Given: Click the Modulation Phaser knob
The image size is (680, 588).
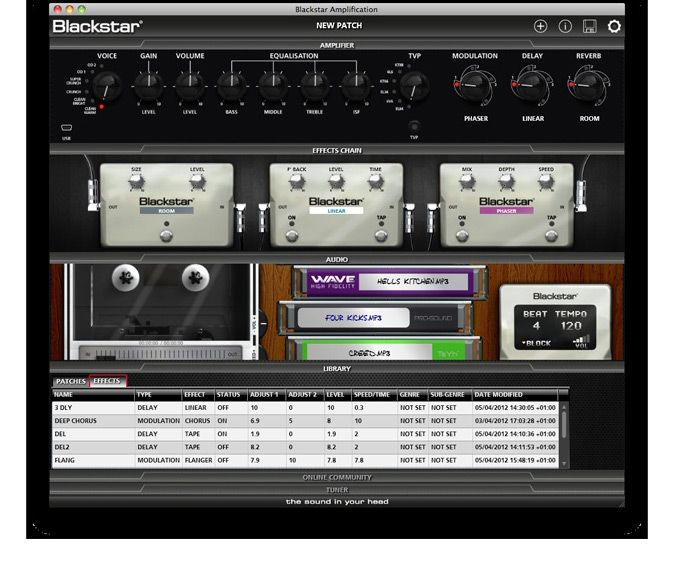Looking at the screenshot, I should pos(475,85).
